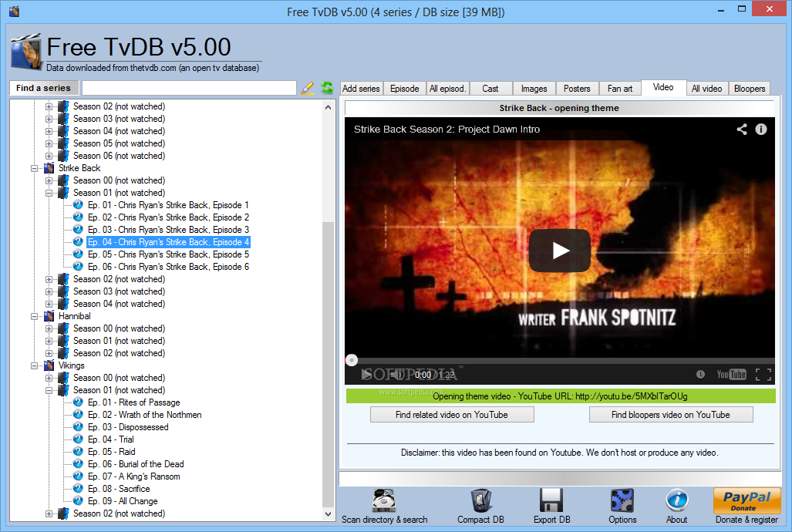Image resolution: width=792 pixels, height=532 pixels.
Task: Open the About info icon
Action: (677, 500)
